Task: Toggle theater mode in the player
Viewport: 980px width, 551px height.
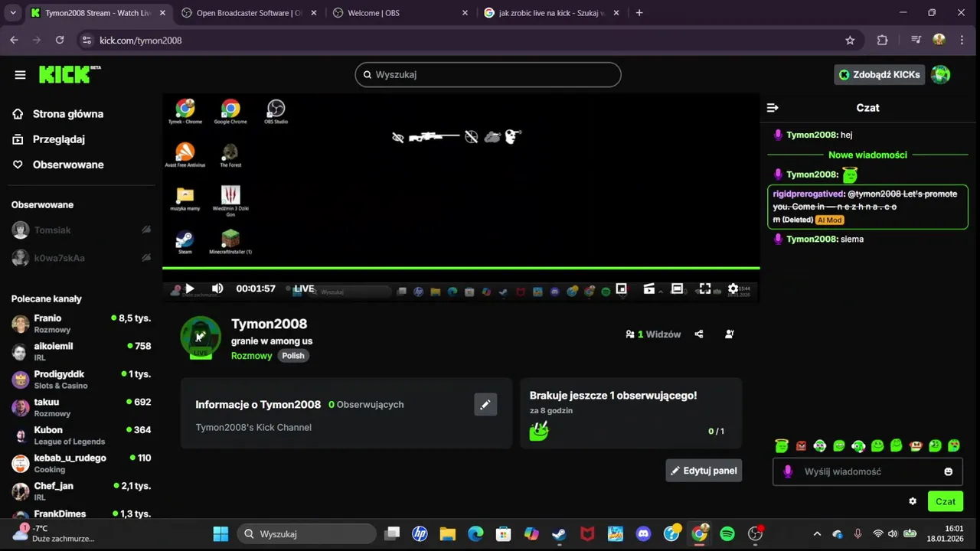Action: point(677,289)
